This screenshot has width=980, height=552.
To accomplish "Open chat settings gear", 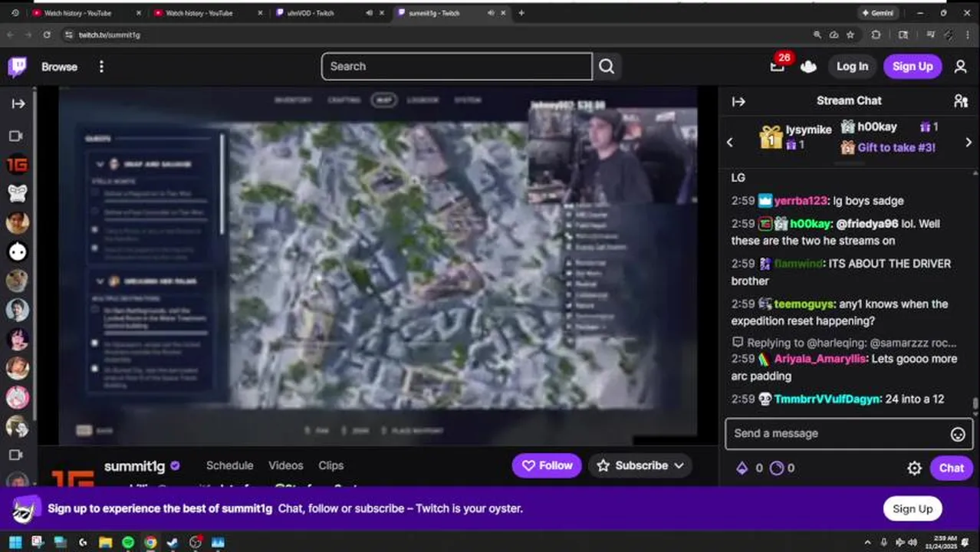I will click(914, 468).
